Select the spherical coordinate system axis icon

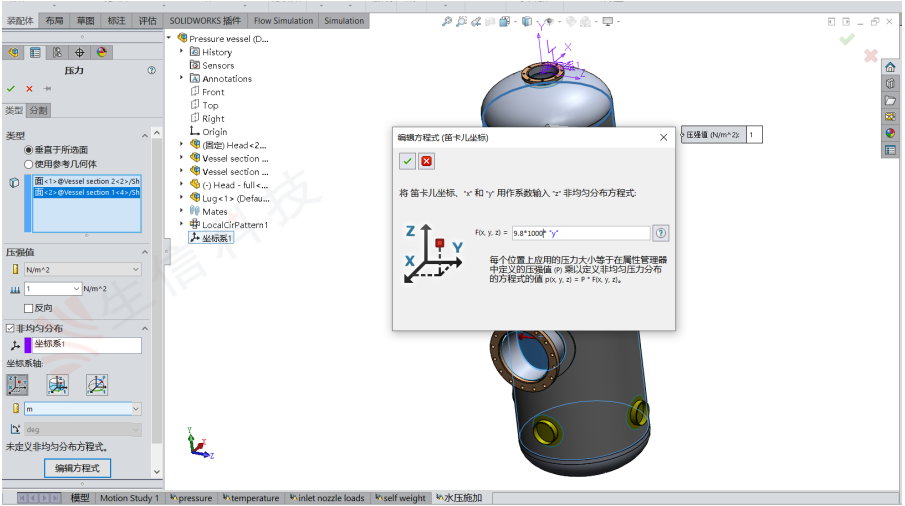click(x=97, y=384)
